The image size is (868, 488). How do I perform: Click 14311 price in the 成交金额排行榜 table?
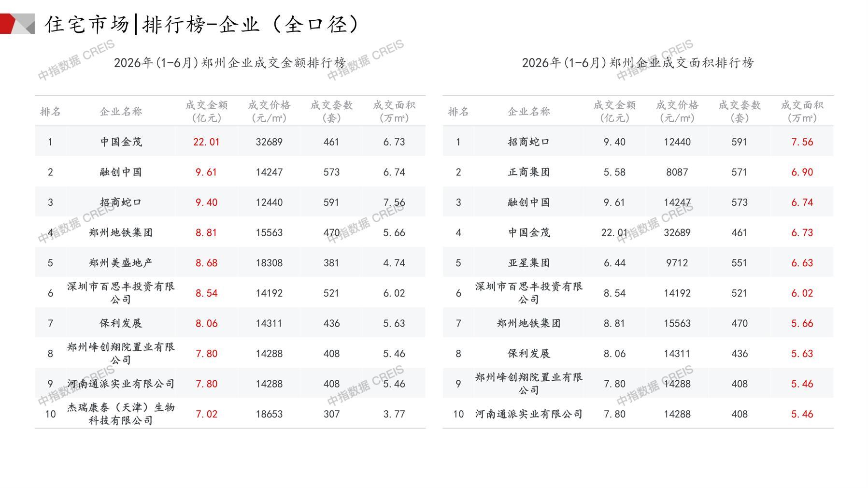269,323
